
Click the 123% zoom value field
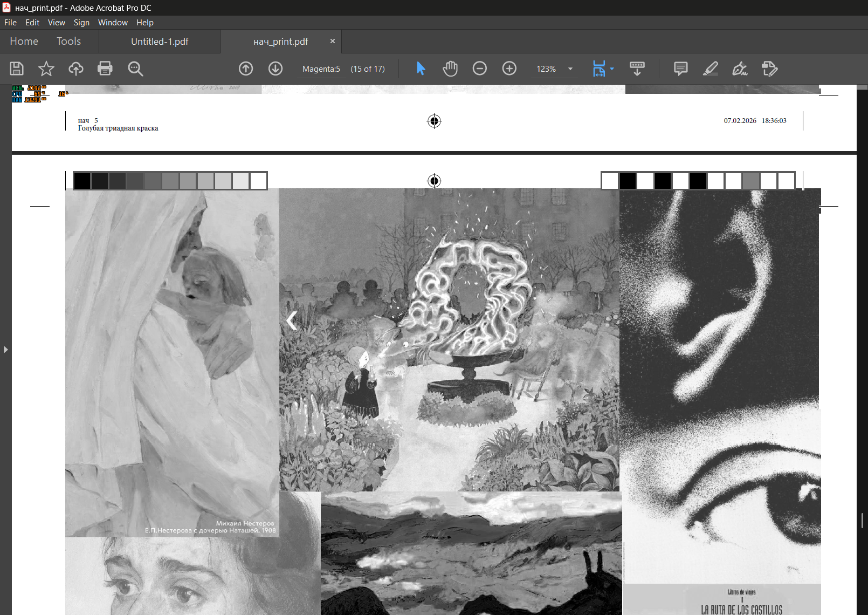547,69
